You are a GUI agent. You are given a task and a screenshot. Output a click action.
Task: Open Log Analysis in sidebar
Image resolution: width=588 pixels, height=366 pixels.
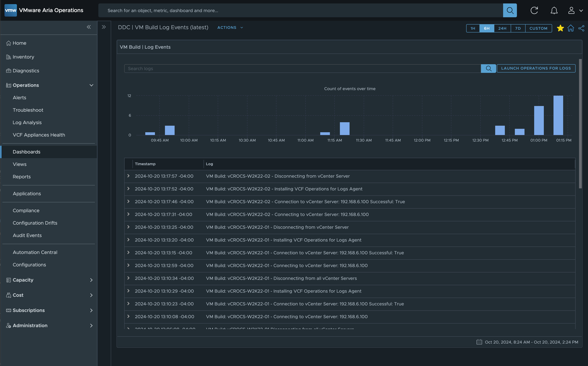pyautogui.click(x=27, y=122)
